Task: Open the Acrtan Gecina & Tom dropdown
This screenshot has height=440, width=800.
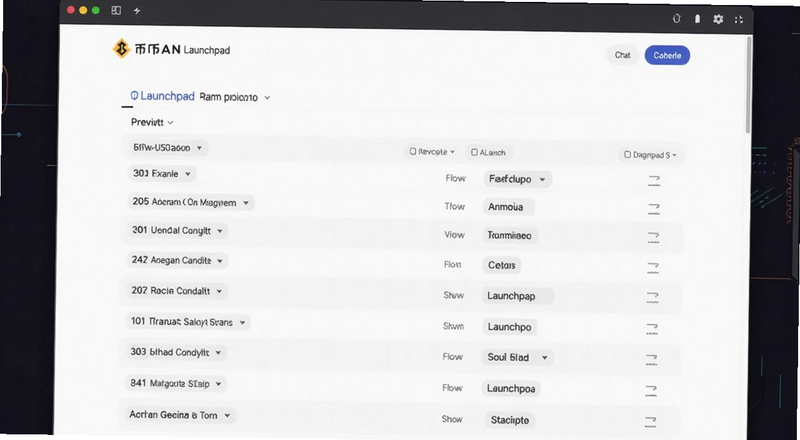Action: click(x=180, y=415)
